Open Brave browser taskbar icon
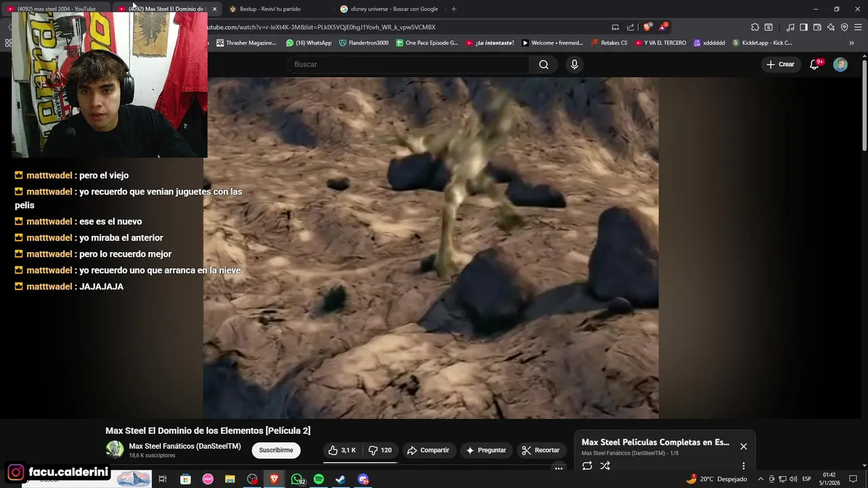Image resolution: width=868 pixels, height=488 pixels. pyautogui.click(x=274, y=479)
